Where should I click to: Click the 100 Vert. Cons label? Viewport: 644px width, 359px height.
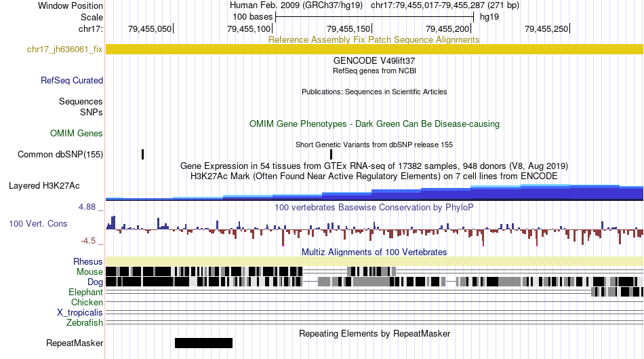click(38, 224)
